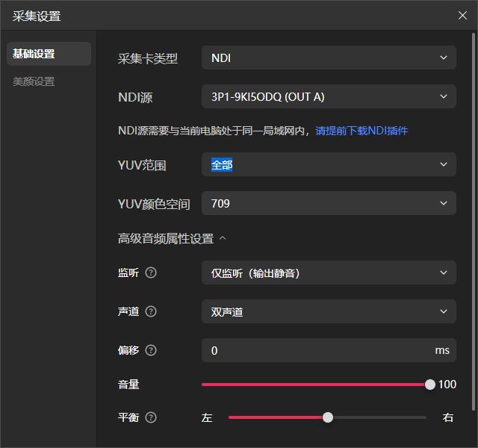Viewport: 478px width, 448px height.
Task: Click the help icon next to 偏移
Action: pyautogui.click(x=151, y=350)
